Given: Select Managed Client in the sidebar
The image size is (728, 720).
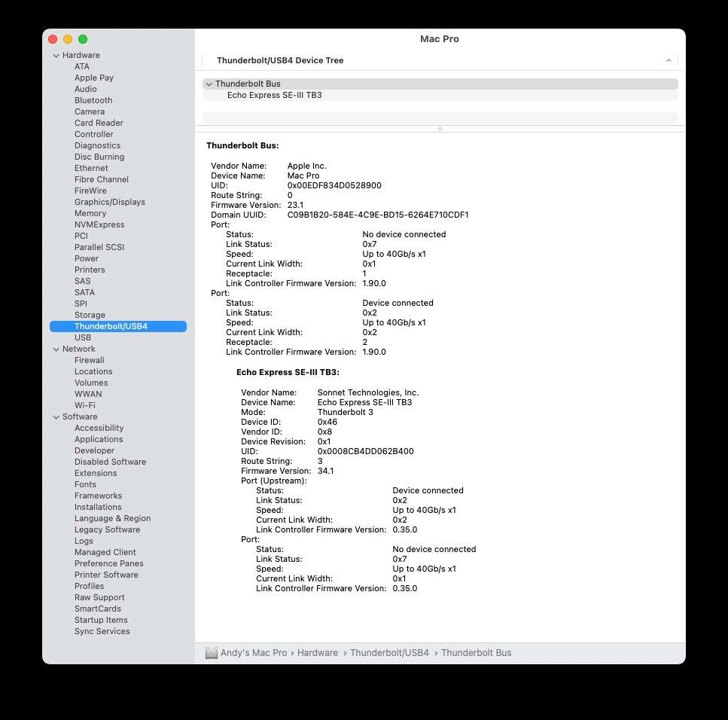Looking at the screenshot, I should click(x=105, y=552).
